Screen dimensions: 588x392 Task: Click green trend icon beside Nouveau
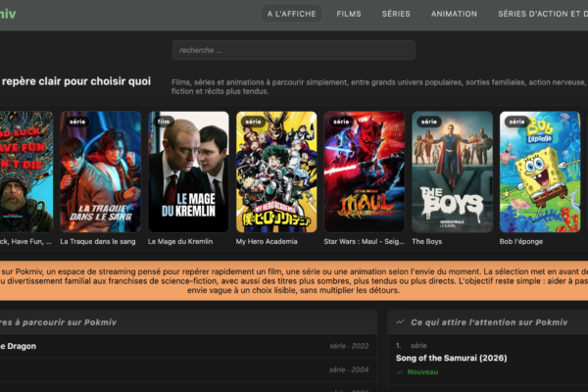click(400, 372)
